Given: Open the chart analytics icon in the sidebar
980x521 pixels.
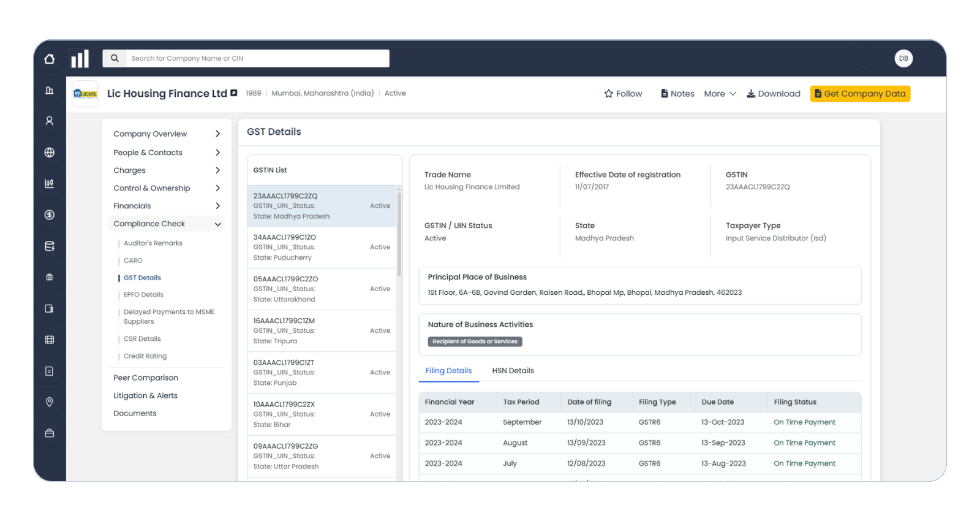Looking at the screenshot, I should pyautogui.click(x=50, y=183).
